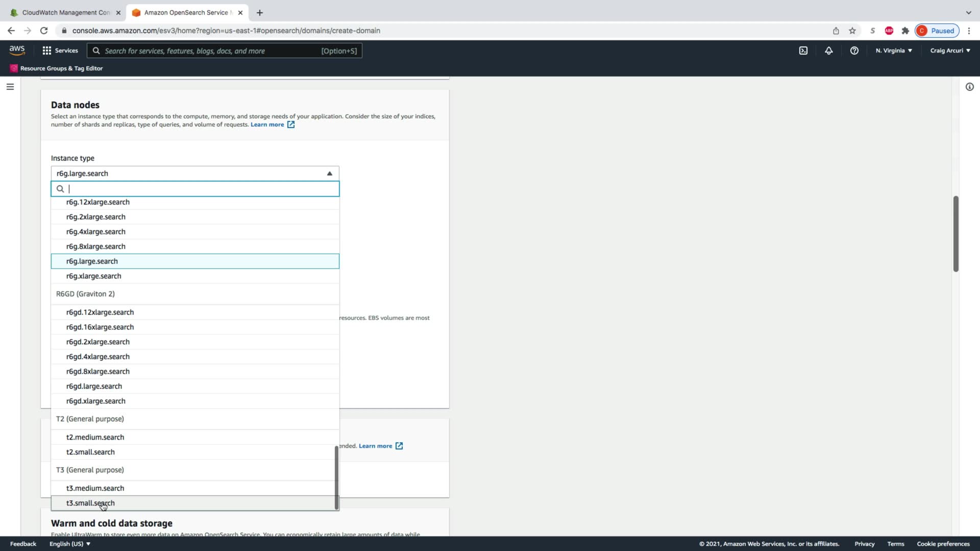Click the AWS logo home icon

coord(17,50)
